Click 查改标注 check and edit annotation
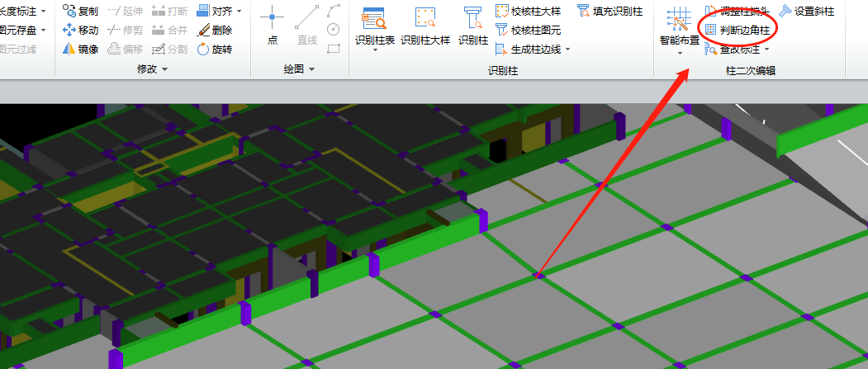The width and height of the screenshot is (868, 369). click(733, 50)
